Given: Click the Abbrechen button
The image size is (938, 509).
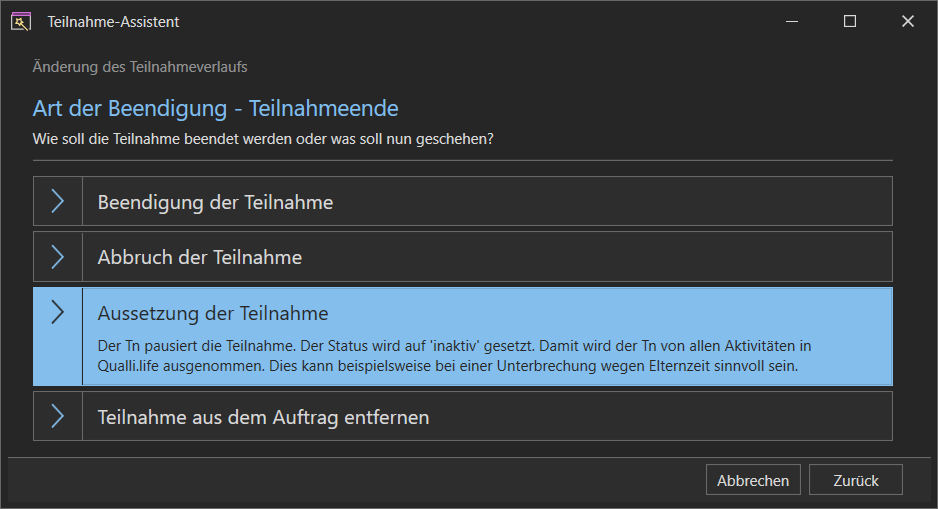Looking at the screenshot, I should (x=753, y=480).
